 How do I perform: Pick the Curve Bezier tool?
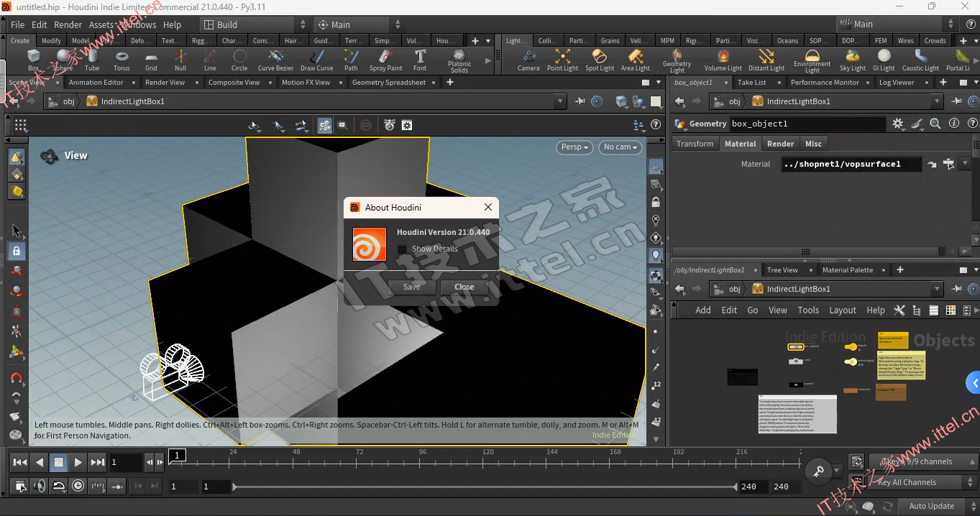pyautogui.click(x=276, y=60)
